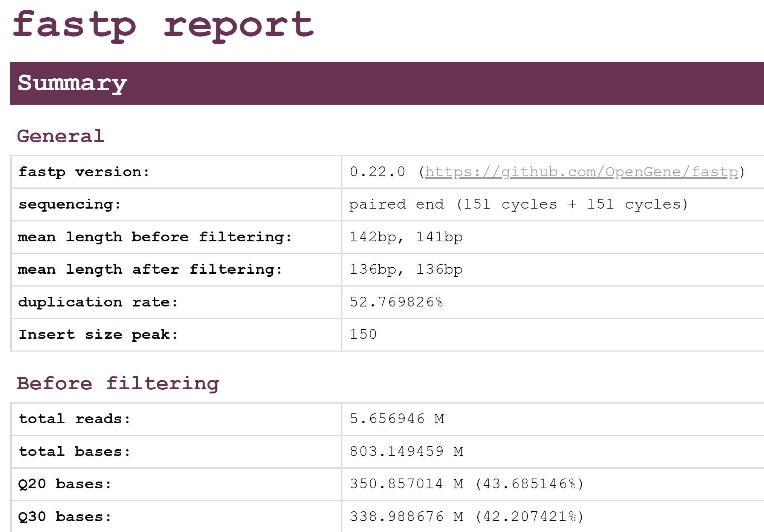Open the OpenGene fastp GitHub link

581,172
